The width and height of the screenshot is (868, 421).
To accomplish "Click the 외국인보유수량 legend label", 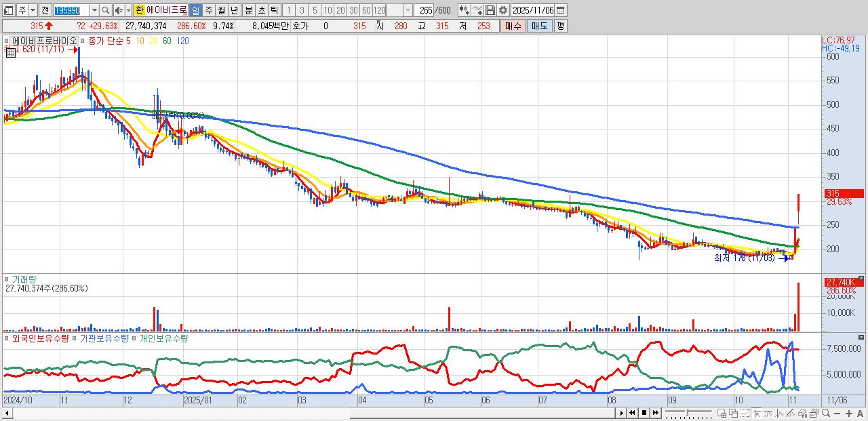I will (41, 337).
